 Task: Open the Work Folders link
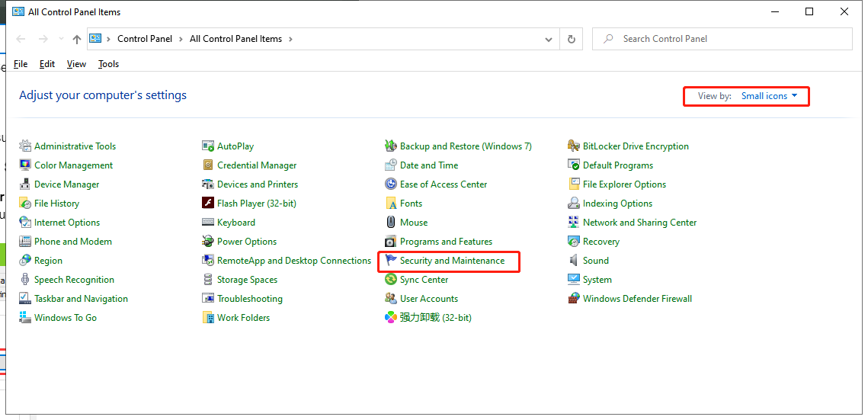pyautogui.click(x=244, y=318)
